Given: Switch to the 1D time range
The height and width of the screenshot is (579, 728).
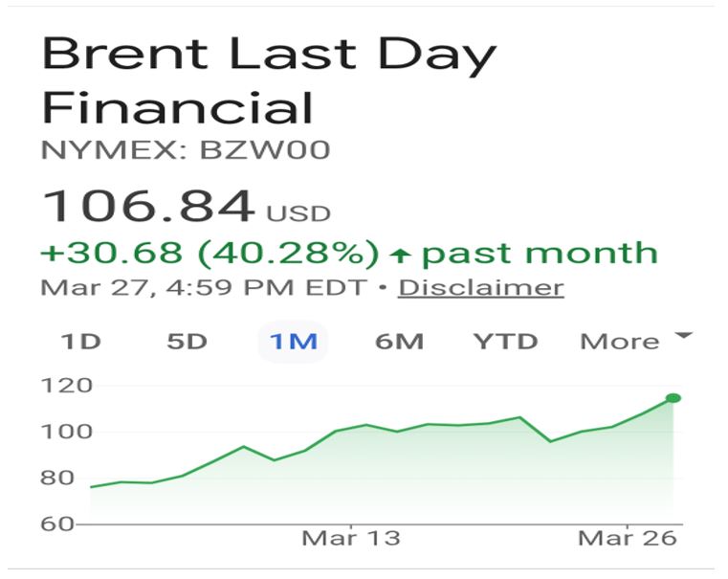Looking at the screenshot, I should click(x=81, y=342).
